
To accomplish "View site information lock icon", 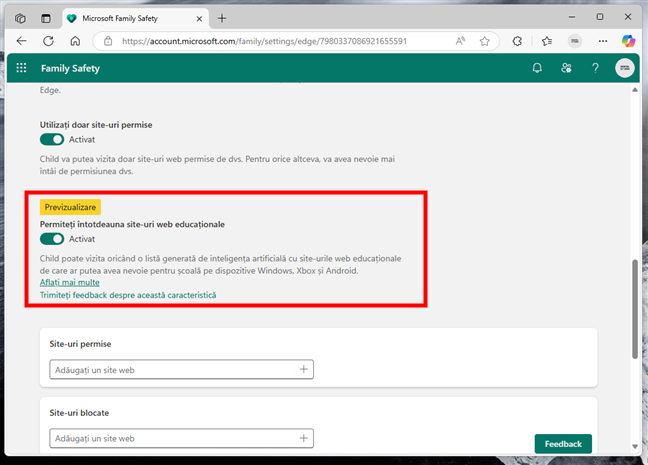I will [x=108, y=41].
